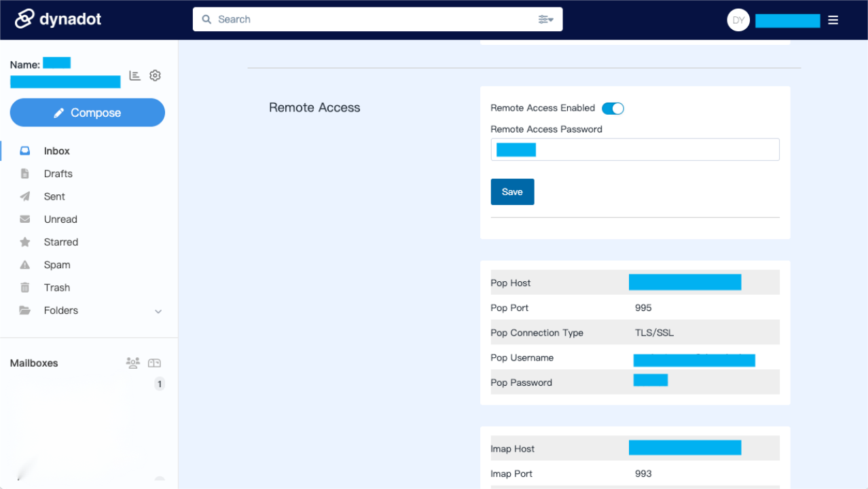Click the DY avatar circle

738,20
